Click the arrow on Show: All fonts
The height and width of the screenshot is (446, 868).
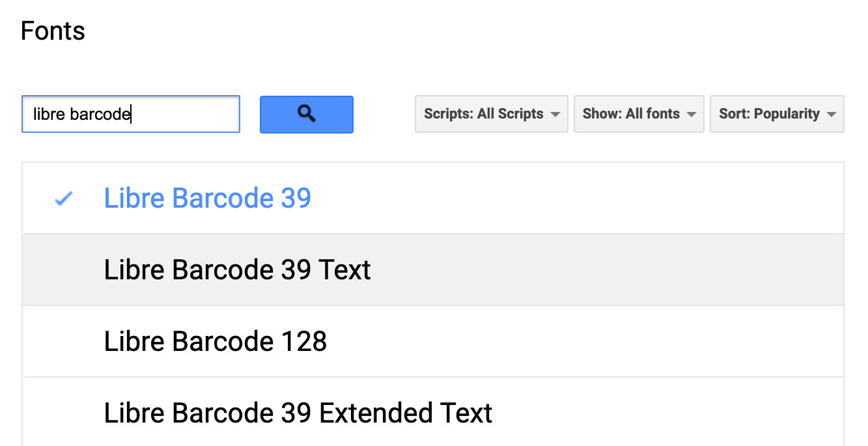pos(691,115)
